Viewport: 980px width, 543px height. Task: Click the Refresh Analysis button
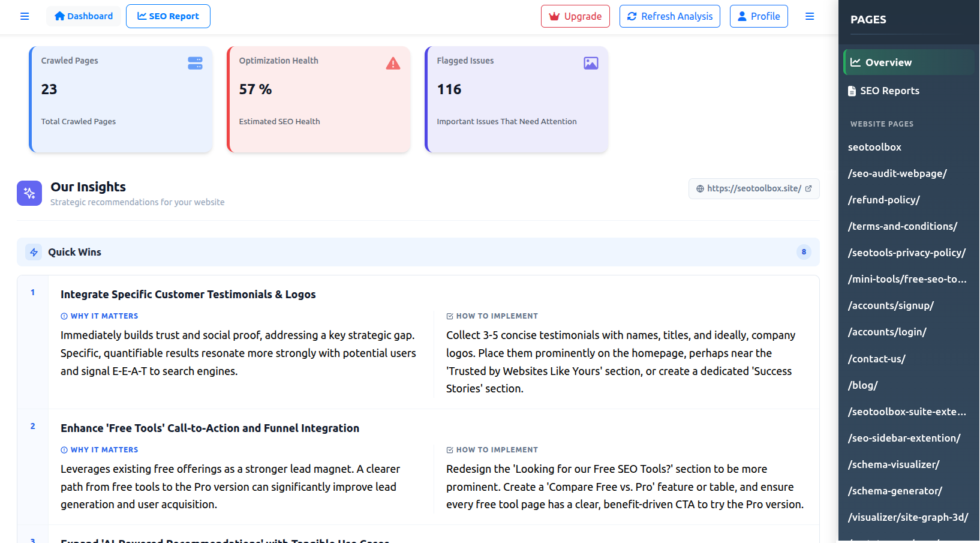click(x=669, y=16)
